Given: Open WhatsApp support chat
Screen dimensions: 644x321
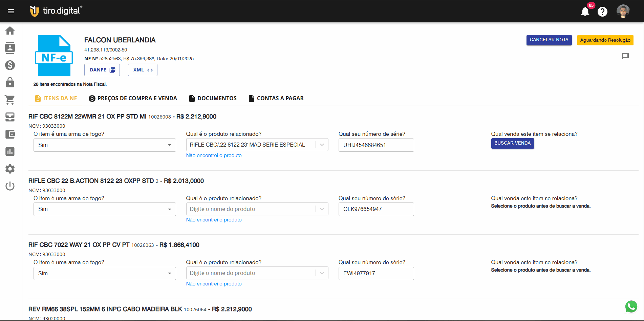Looking at the screenshot, I should (x=631, y=306).
